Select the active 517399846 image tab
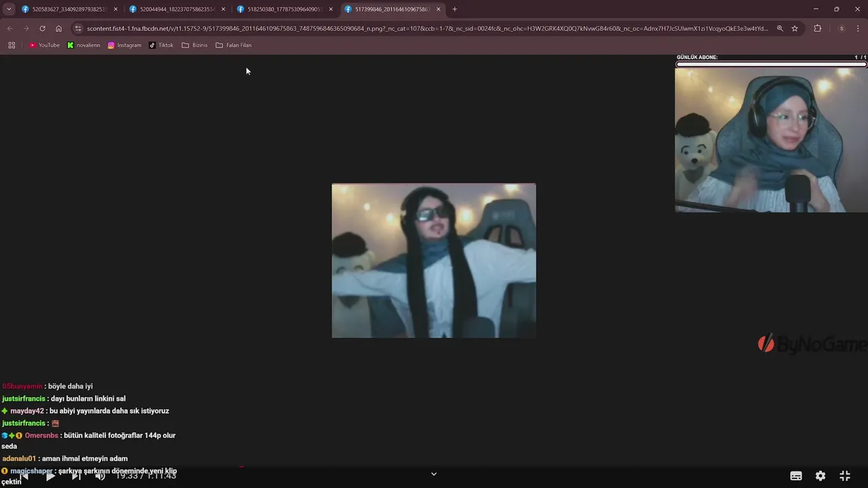868x488 pixels. [392, 9]
